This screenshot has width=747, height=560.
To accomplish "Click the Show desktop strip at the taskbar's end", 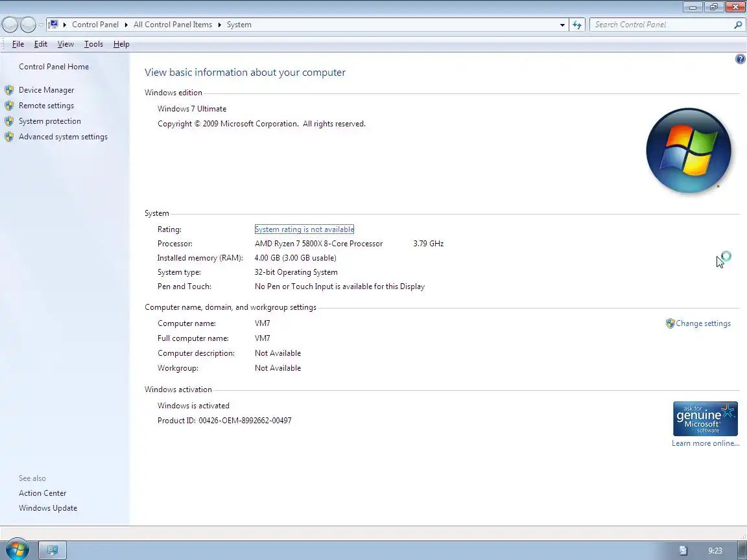I will point(742,550).
